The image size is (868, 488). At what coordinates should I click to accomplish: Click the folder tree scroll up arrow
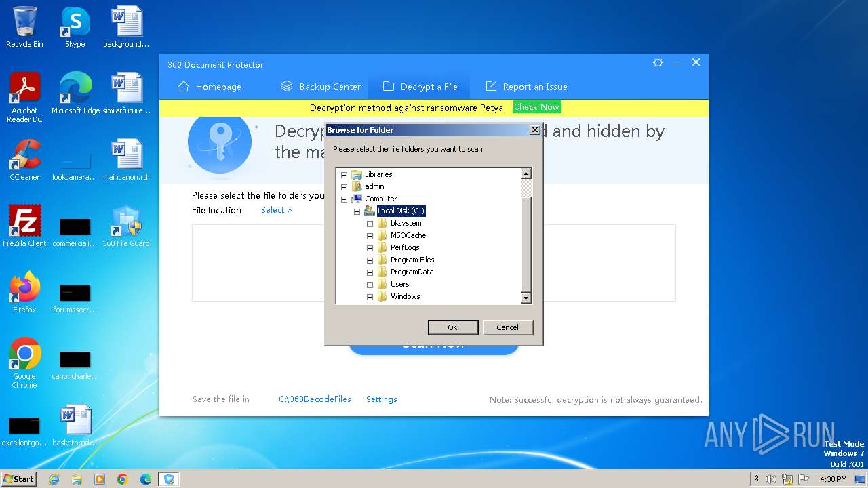526,174
